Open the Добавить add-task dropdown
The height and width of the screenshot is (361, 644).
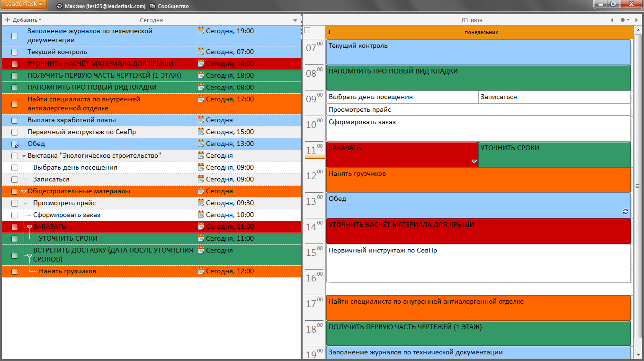coord(27,20)
